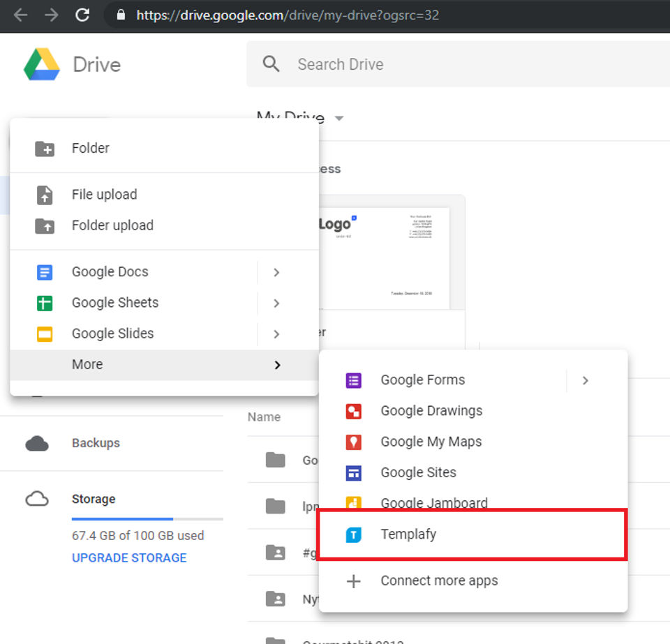Viewport: 670px width, 644px height.
Task: Click into the Search Drive field
Action: (458, 64)
